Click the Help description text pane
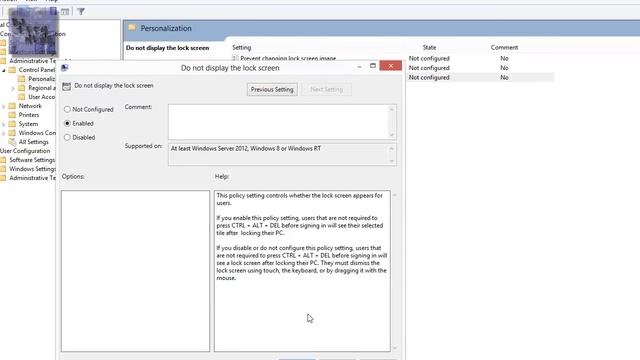 click(x=302, y=271)
